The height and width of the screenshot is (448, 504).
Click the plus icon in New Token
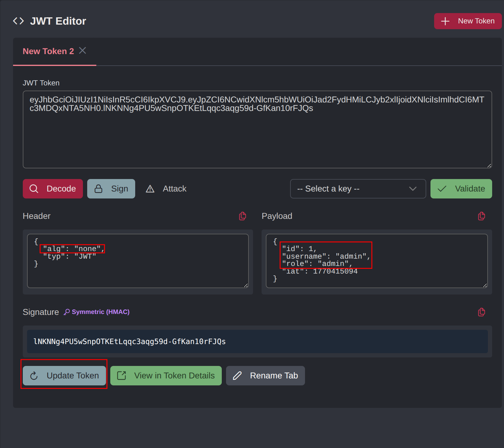(445, 21)
